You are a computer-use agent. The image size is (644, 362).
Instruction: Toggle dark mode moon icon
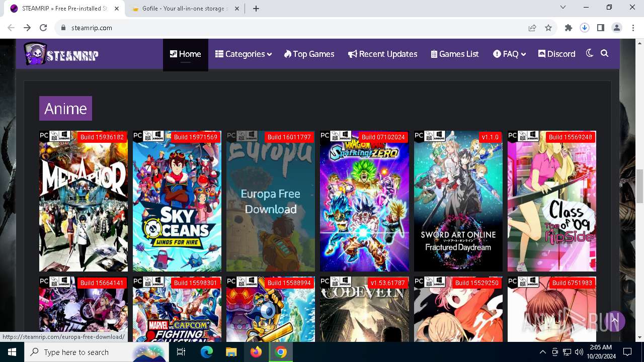(x=590, y=53)
